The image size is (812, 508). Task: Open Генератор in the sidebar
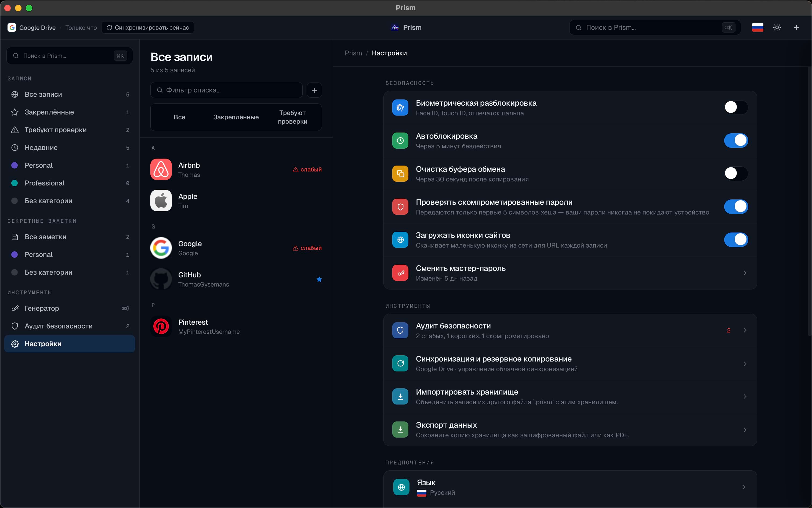70,309
